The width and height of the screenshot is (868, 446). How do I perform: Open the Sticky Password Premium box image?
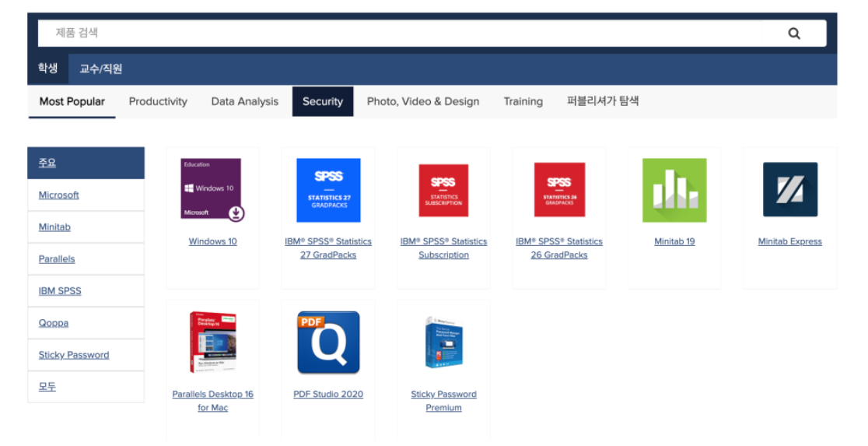(443, 342)
